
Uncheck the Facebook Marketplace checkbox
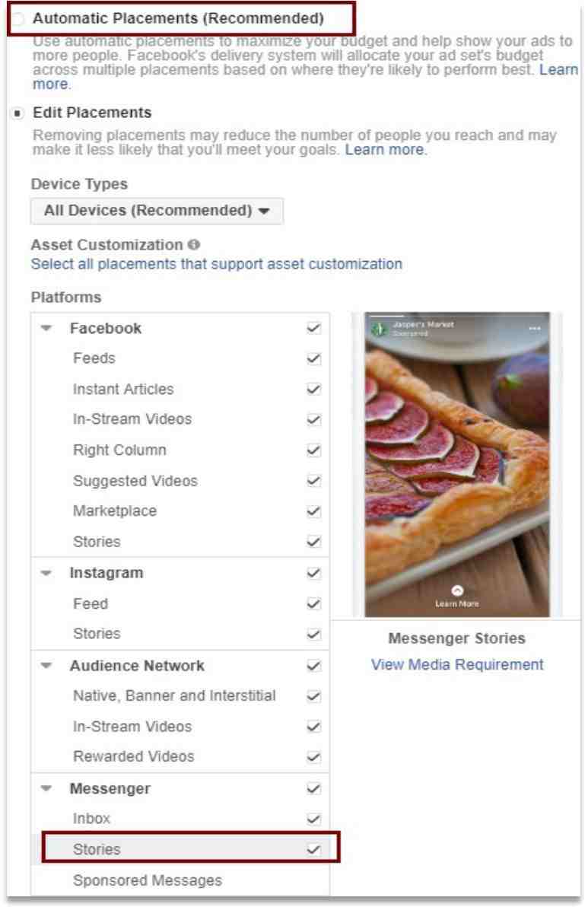pyautogui.click(x=313, y=511)
